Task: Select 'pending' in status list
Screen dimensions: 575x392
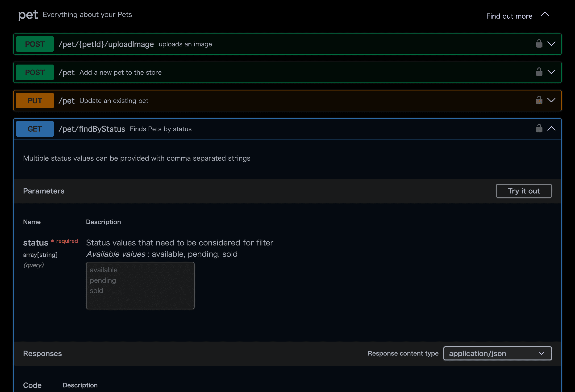Action: tap(103, 280)
